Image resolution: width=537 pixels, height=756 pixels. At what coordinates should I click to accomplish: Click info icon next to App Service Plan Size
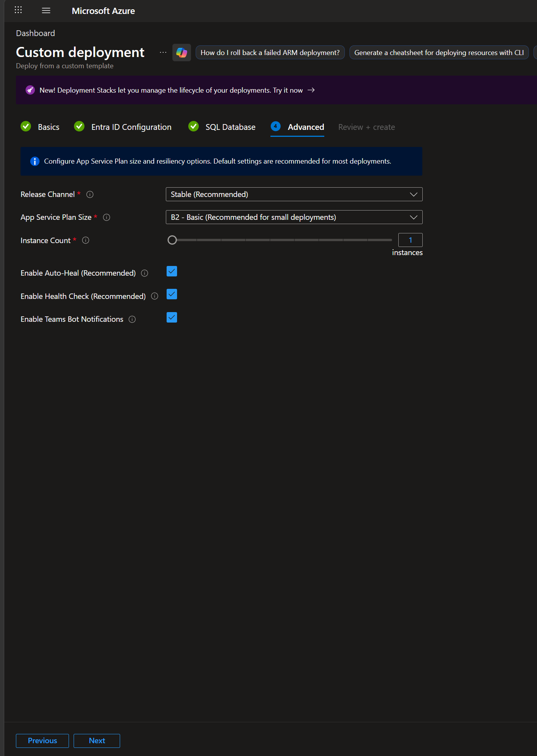(x=107, y=217)
